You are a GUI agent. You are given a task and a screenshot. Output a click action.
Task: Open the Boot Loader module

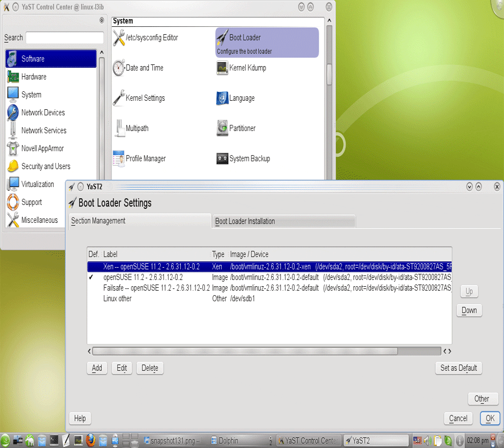267,43
